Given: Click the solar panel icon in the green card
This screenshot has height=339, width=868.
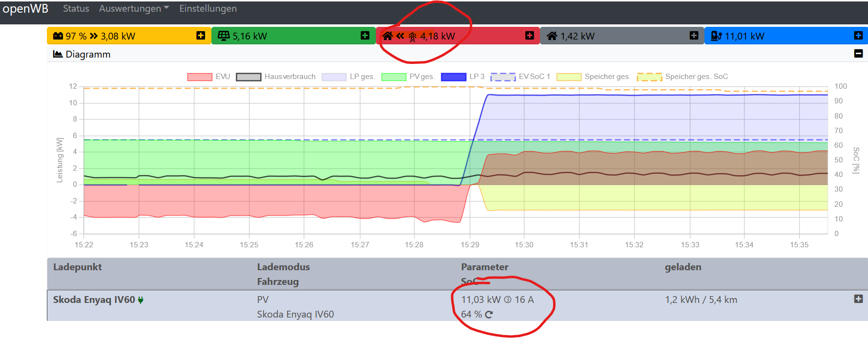Looking at the screenshot, I should click(x=224, y=36).
